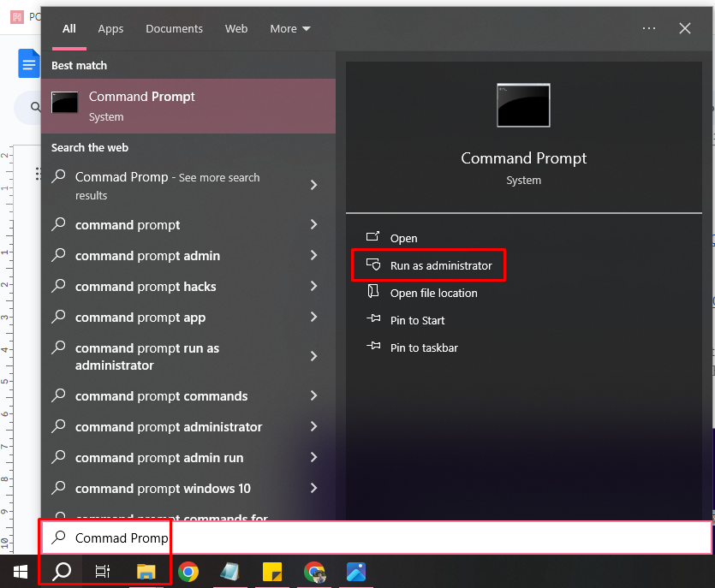Screen dimensions: 715x588
Task: Open the blue photo app on taskbar
Action: click(356, 572)
